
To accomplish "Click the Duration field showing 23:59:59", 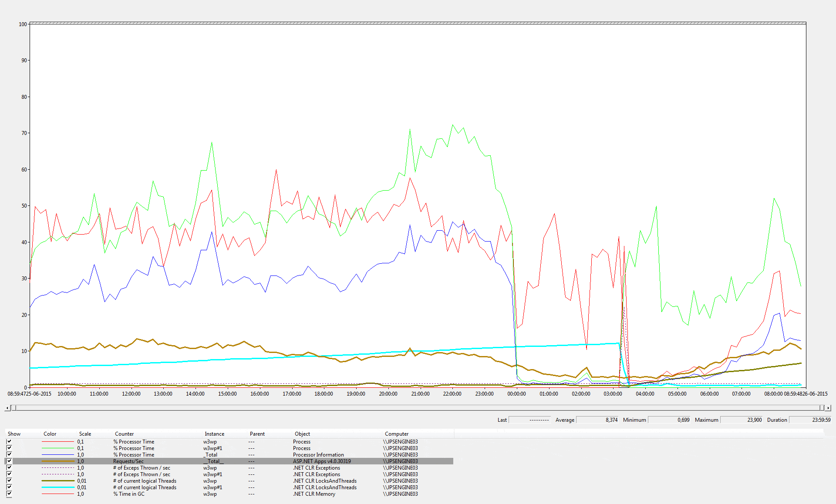I will tap(810, 420).
